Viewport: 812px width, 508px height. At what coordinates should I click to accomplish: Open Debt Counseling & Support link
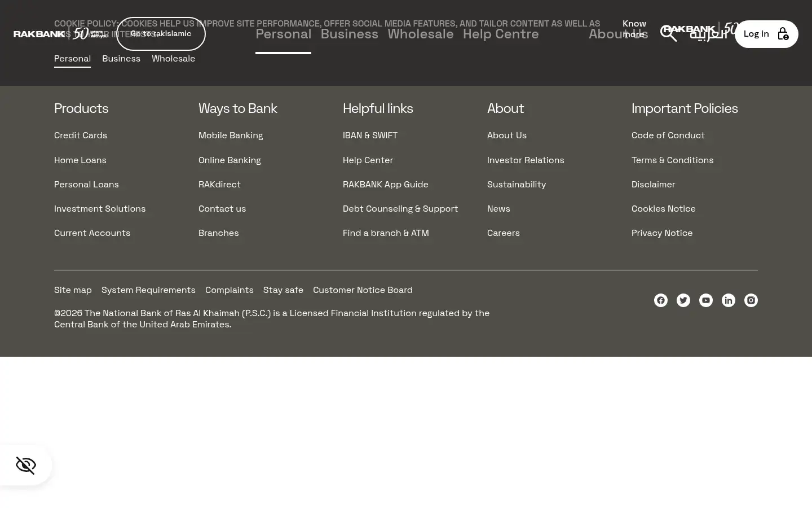click(400, 209)
